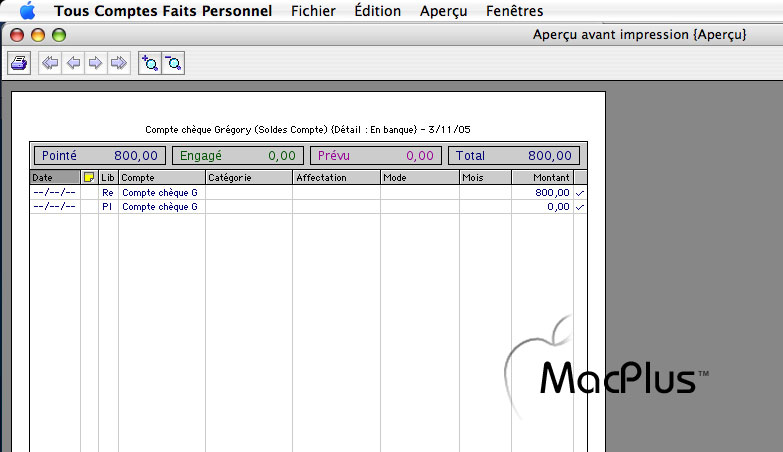Click the Lib column header
This screenshot has height=452, width=783.
pos(108,177)
